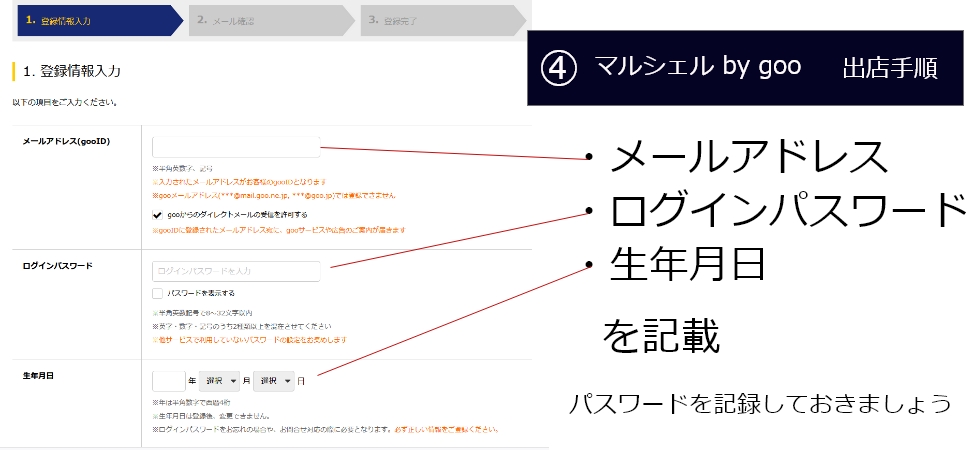Viewport: 970px width, 450px height.
Task: Click the を記載 text
Action: 661,336
